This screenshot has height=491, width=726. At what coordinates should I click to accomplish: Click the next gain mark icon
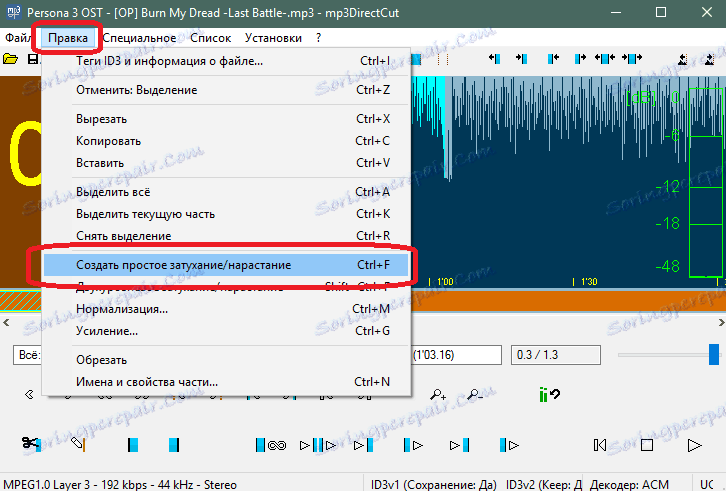coord(709,59)
